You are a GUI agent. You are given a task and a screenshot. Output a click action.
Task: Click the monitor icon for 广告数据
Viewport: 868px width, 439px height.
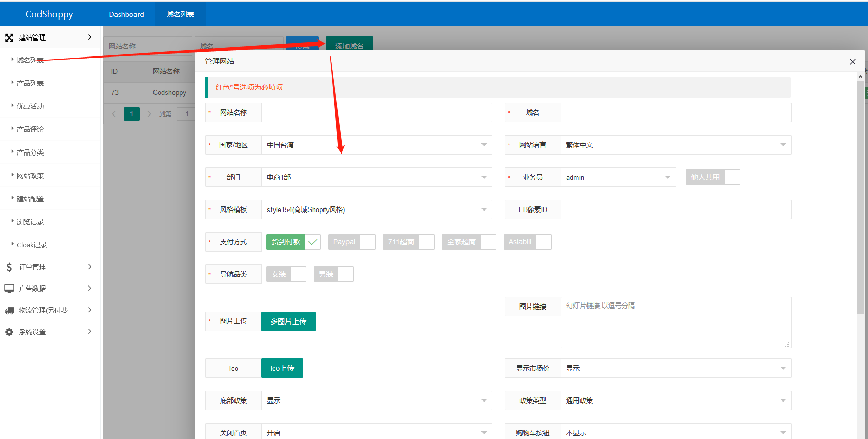tap(9, 289)
